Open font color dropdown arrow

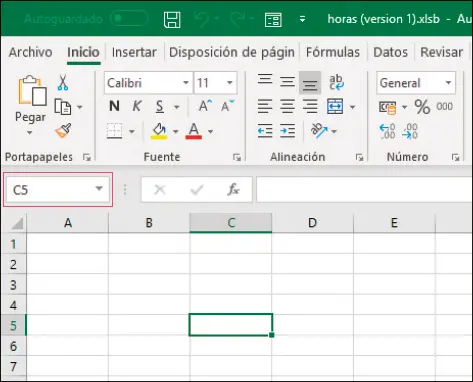(x=210, y=132)
